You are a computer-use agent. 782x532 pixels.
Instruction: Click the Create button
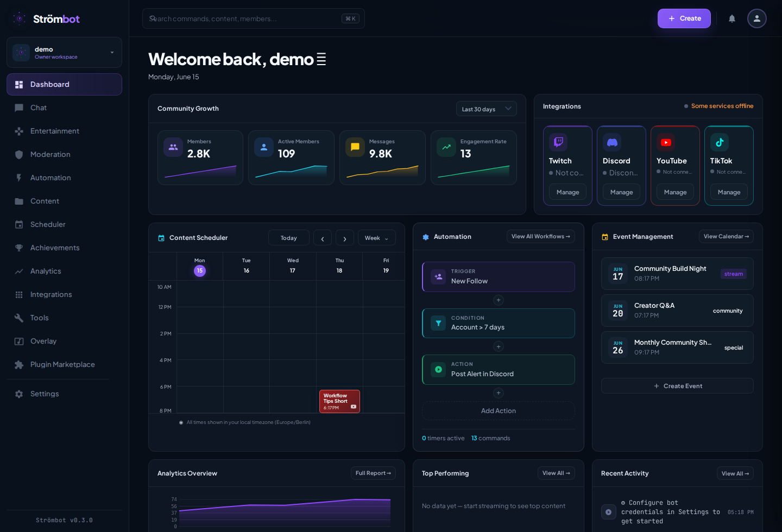point(684,18)
